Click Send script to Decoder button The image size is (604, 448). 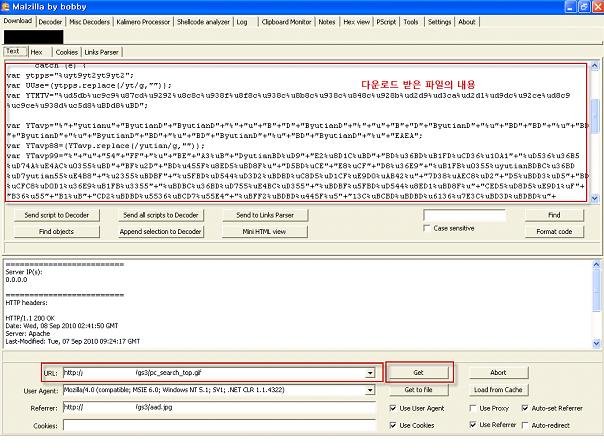point(57,215)
